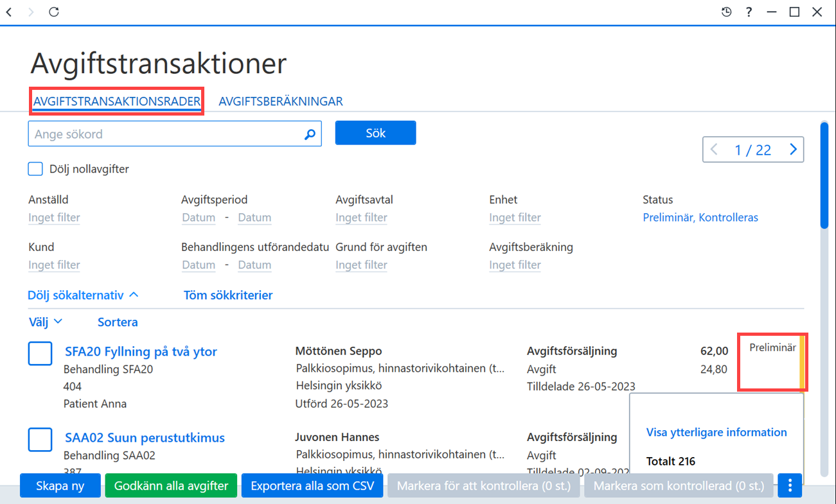Tick checkbox for SFA20 Fyllning på två ytor

click(x=40, y=354)
